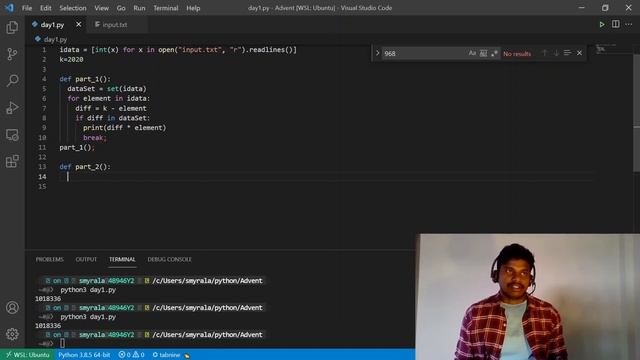Toggle Match Case in find widget

(472, 53)
